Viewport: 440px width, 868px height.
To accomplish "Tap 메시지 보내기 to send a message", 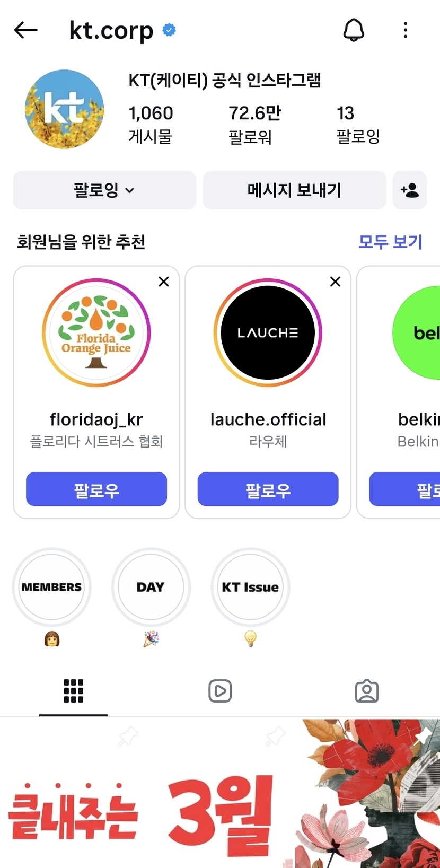I will point(294,190).
